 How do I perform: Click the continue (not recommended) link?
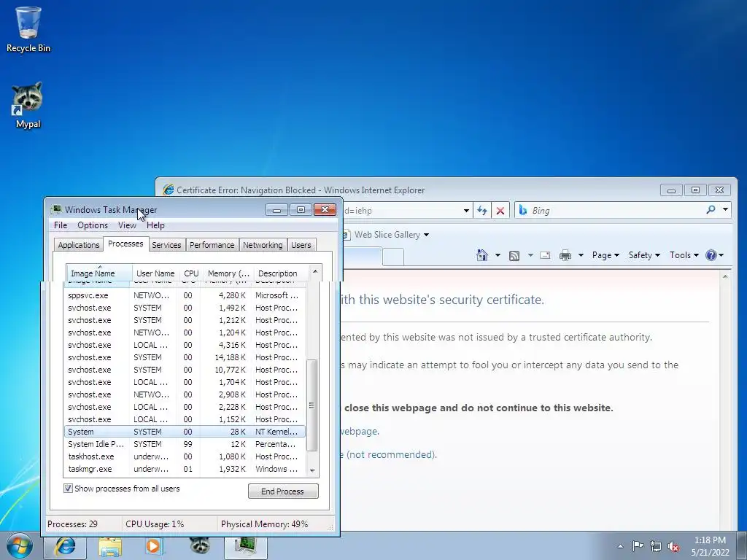pos(388,454)
